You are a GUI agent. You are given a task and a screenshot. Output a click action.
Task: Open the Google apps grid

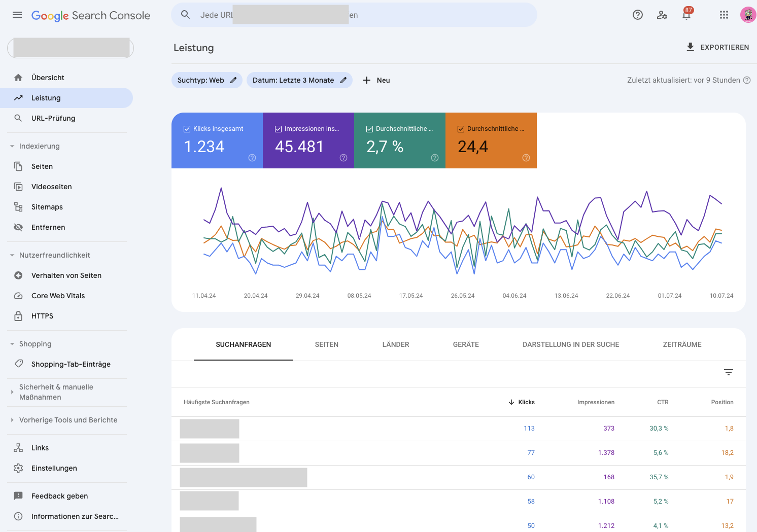(x=724, y=15)
